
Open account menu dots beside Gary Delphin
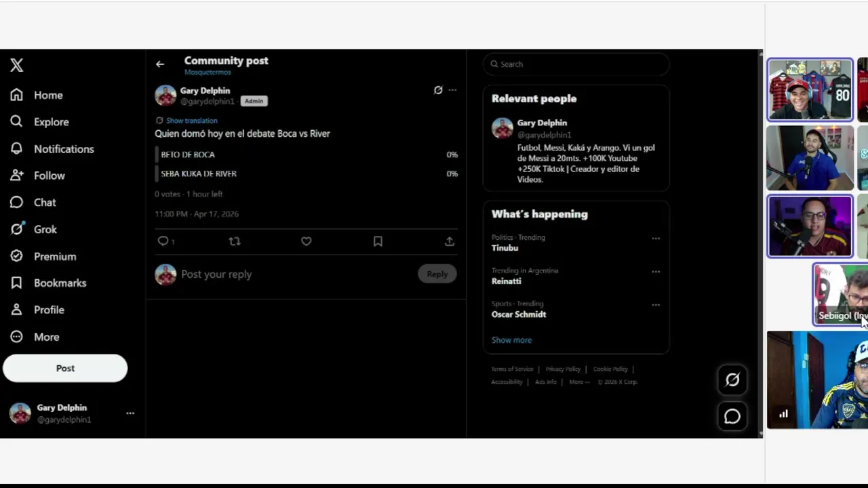click(x=130, y=413)
